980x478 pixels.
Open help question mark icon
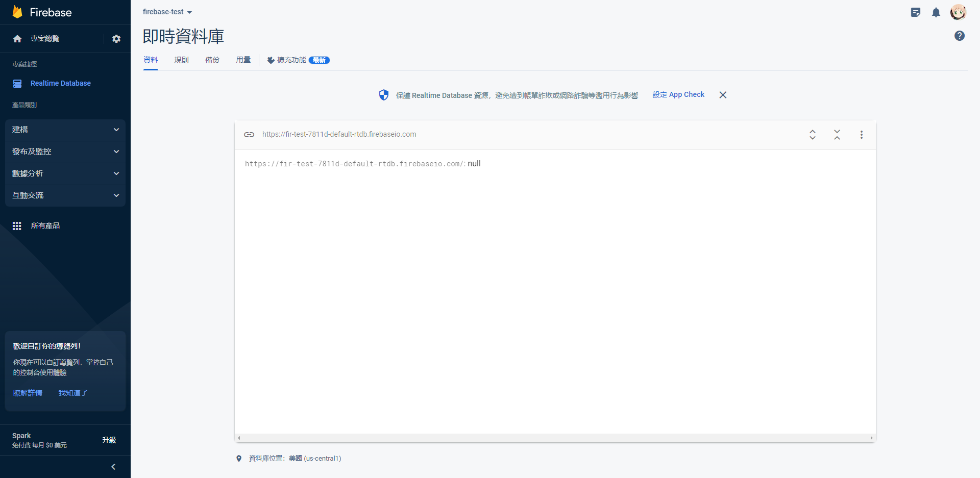tap(960, 36)
